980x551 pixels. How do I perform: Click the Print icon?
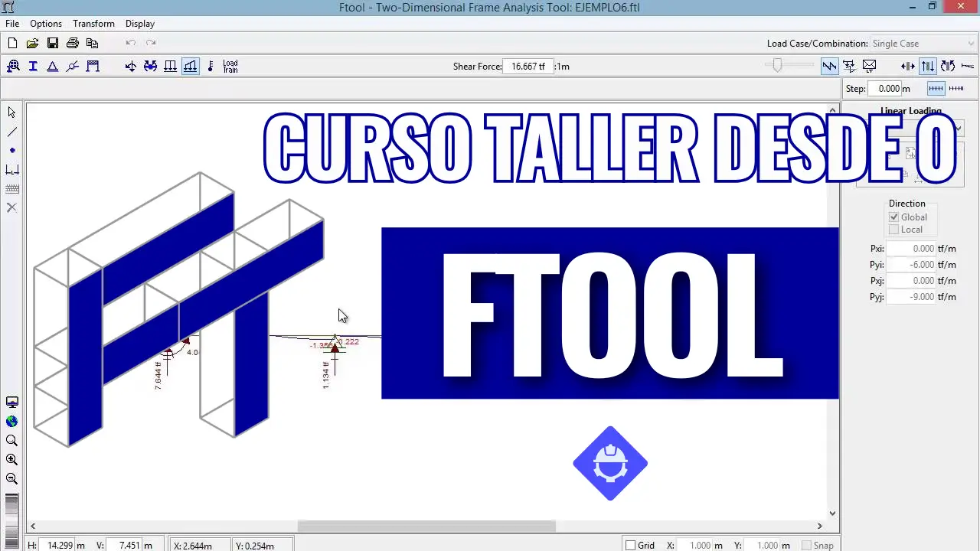click(73, 43)
